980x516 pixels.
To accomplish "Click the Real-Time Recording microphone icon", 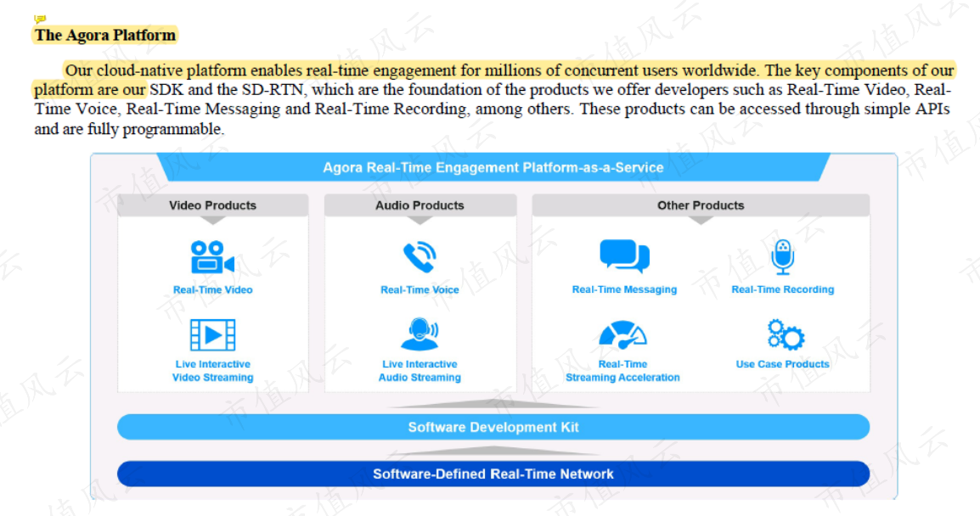I will 782,257.
